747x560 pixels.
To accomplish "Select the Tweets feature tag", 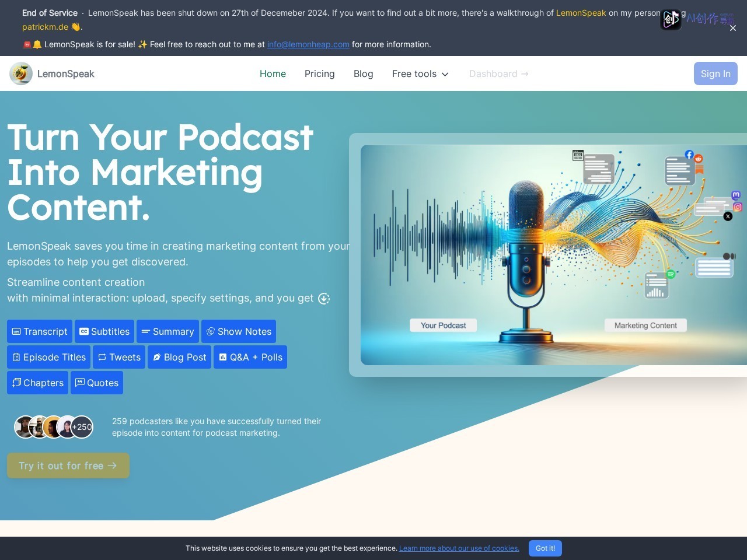I will click(x=119, y=357).
